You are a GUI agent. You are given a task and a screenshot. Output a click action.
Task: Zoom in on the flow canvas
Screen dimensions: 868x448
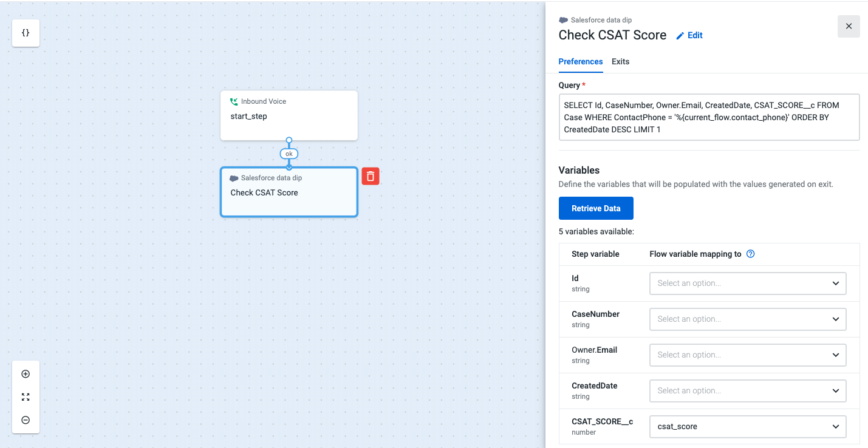26,373
